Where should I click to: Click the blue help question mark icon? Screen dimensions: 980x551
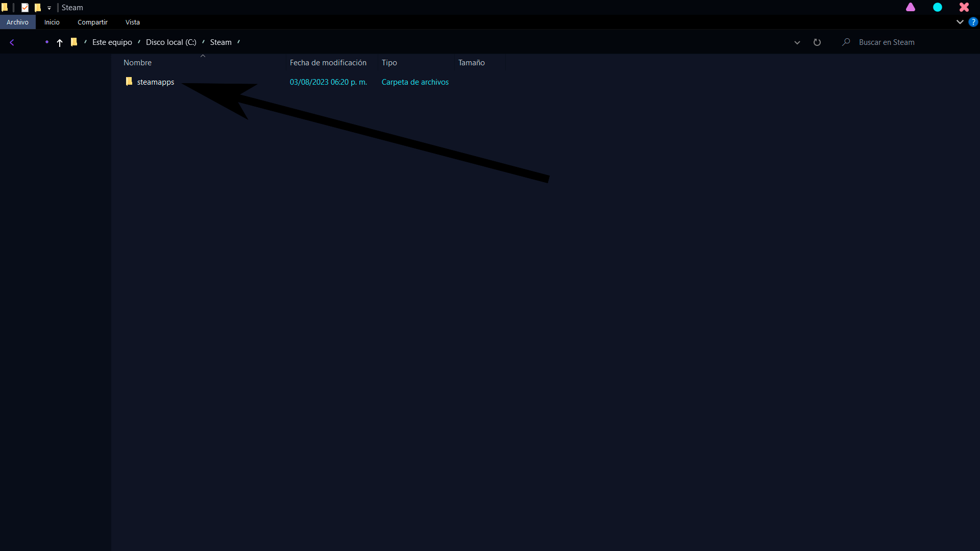click(973, 22)
